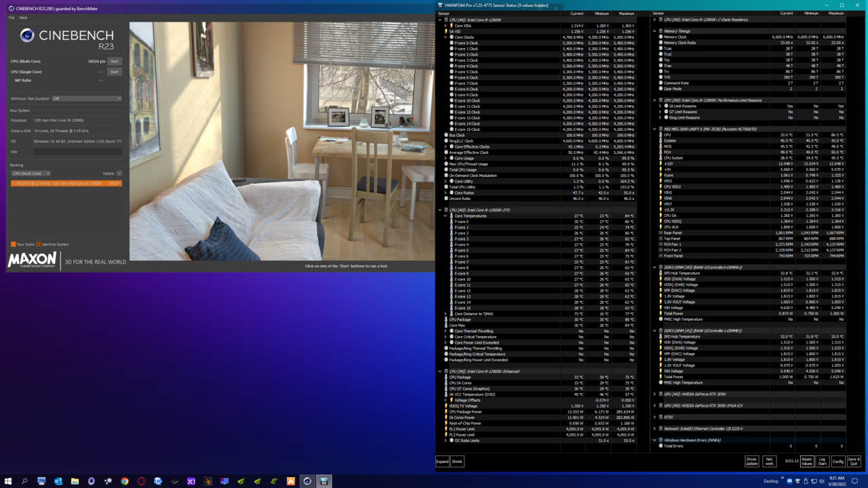The height and width of the screenshot is (488, 868).
Task: Click the Expand button in HWiNFO
Action: [442, 462]
